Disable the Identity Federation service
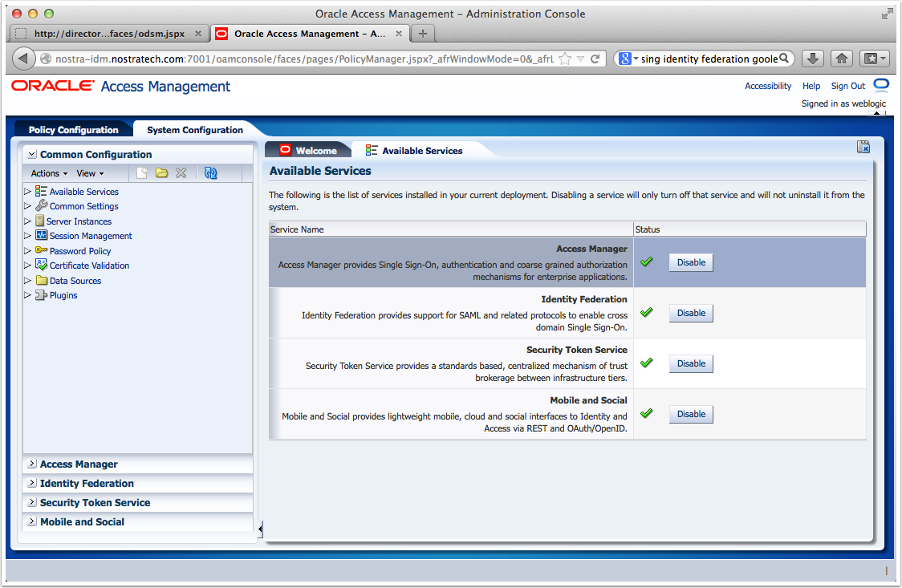The width and height of the screenshot is (902, 588). (x=690, y=313)
